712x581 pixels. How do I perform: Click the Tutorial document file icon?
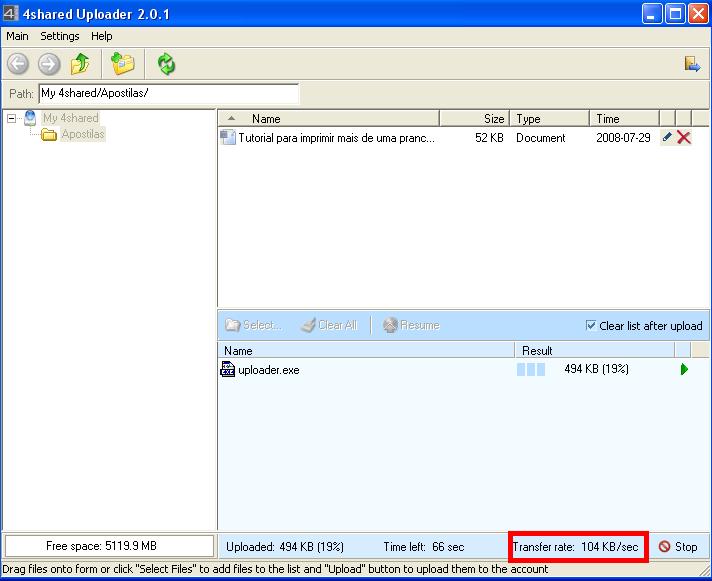click(228, 137)
